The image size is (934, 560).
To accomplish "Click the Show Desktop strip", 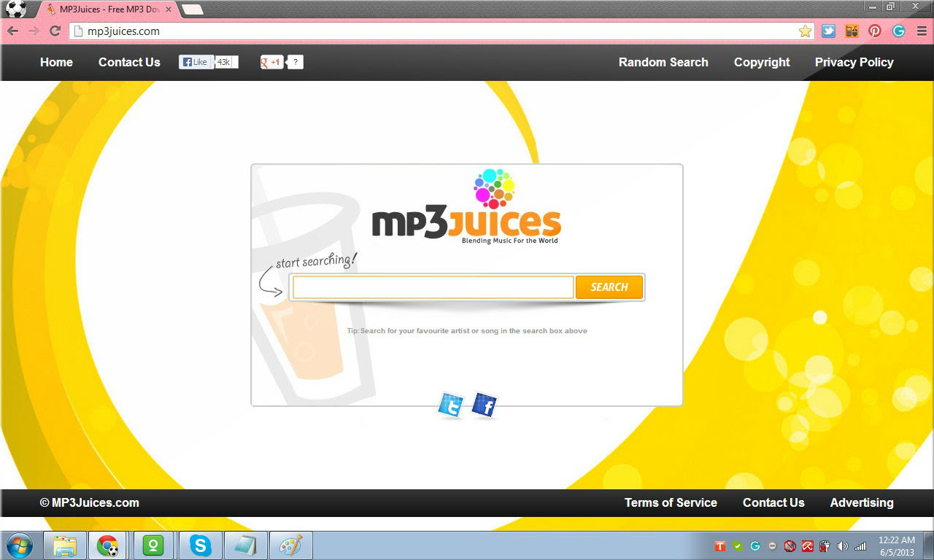I will [928, 545].
